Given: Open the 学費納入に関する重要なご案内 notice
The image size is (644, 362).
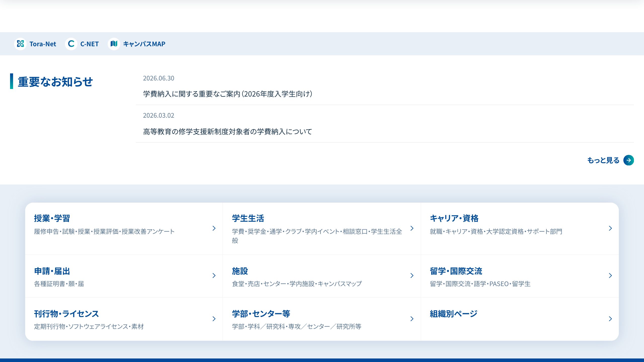Looking at the screenshot, I should [x=228, y=94].
